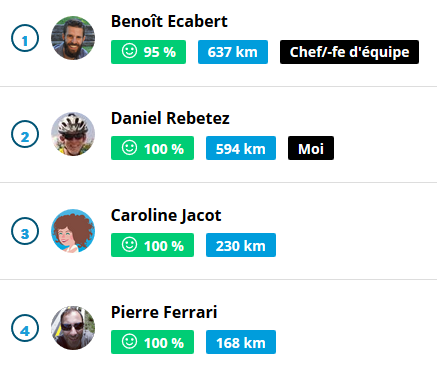This screenshot has height=366, width=437.
Task: Open Caroline Jacot's cartoon avatar
Action: pyautogui.click(x=73, y=231)
